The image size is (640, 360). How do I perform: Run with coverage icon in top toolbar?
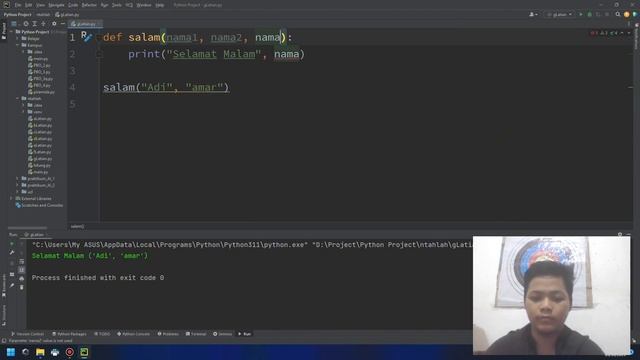click(x=598, y=14)
